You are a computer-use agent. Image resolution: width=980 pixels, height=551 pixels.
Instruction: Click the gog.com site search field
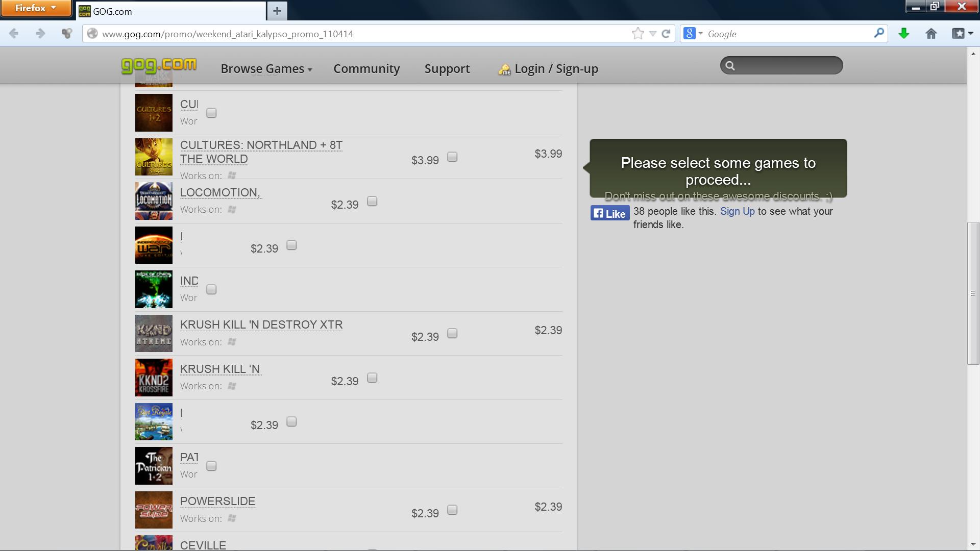[781, 65]
